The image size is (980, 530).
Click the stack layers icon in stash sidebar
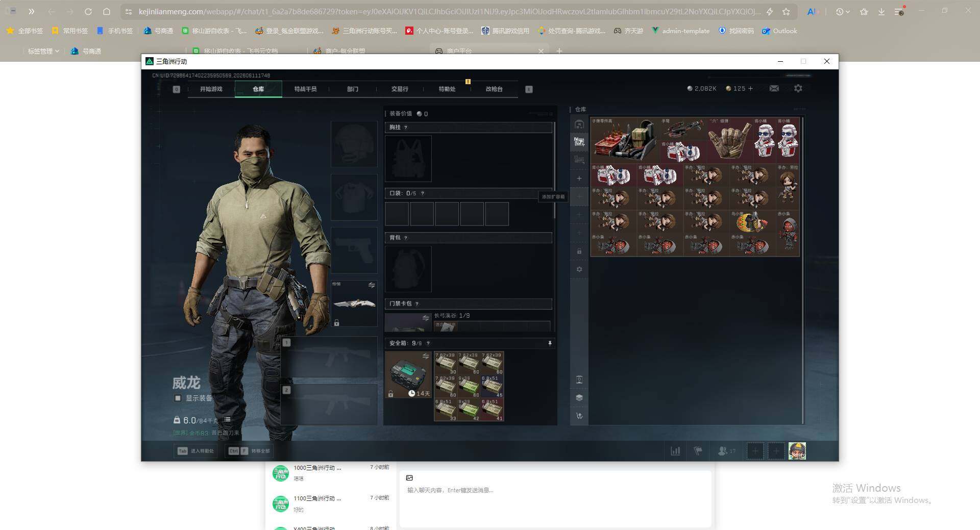tap(579, 397)
